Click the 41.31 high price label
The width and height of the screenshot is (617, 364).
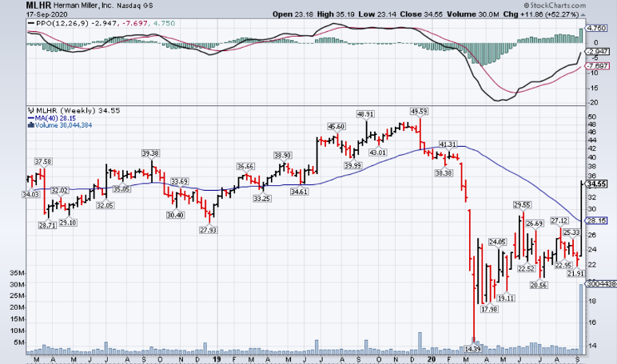point(448,144)
